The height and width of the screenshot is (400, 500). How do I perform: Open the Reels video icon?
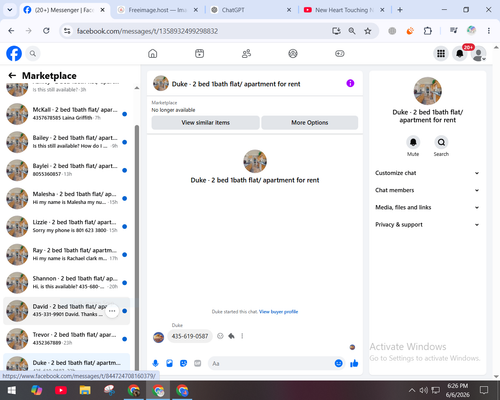coord(199,53)
